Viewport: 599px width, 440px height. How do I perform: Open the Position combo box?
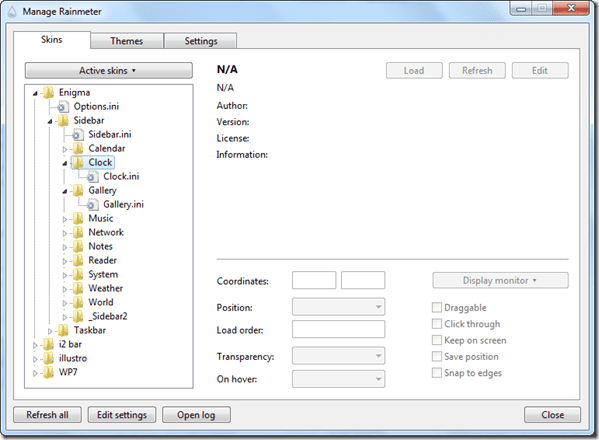(338, 307)
